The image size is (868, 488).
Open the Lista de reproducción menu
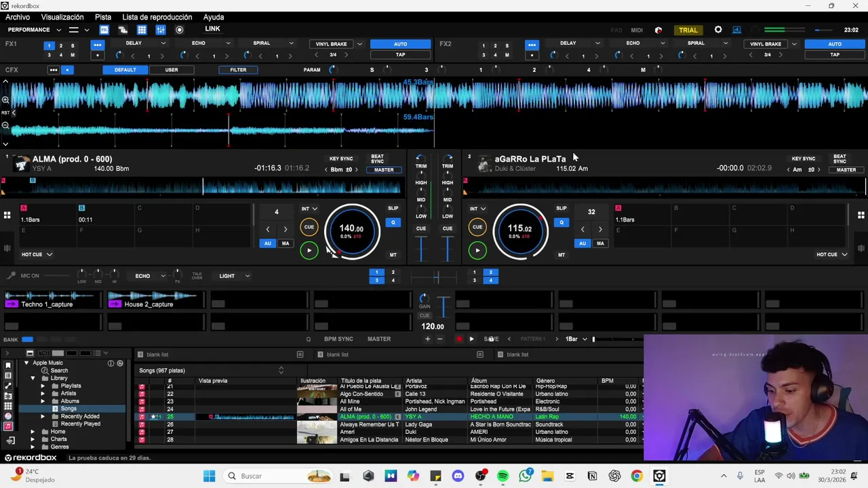[x=157, y=17]
